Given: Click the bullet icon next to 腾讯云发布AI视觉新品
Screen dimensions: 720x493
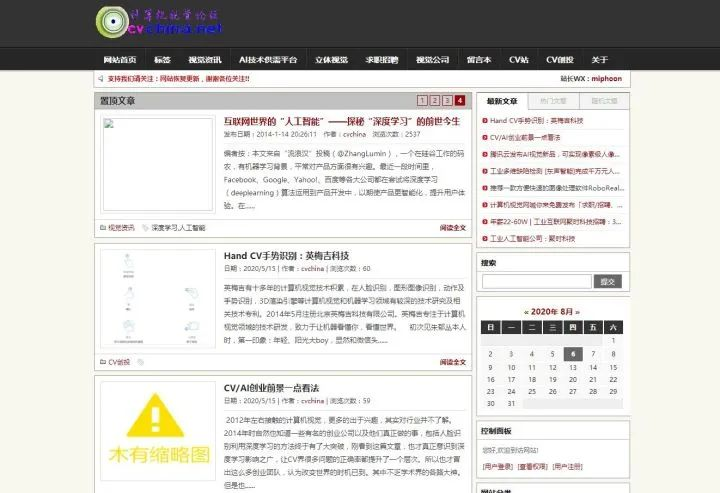Looking at the screenshot, I should coord(485,154).
